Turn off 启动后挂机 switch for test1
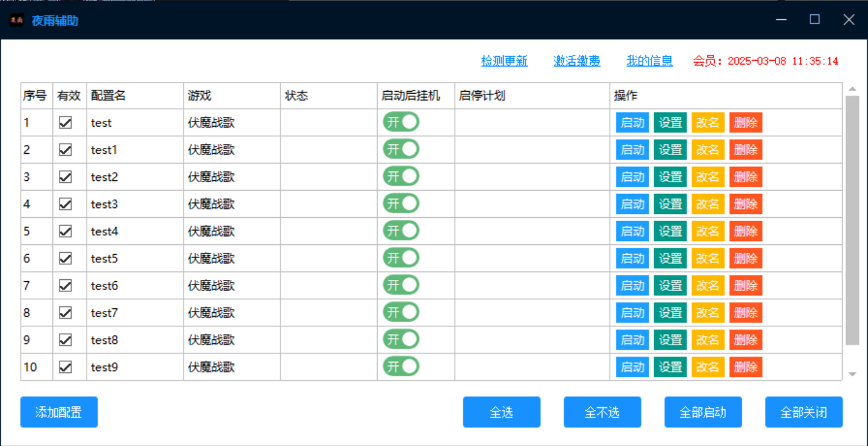868x446 pixels. [x=401, y=149]
